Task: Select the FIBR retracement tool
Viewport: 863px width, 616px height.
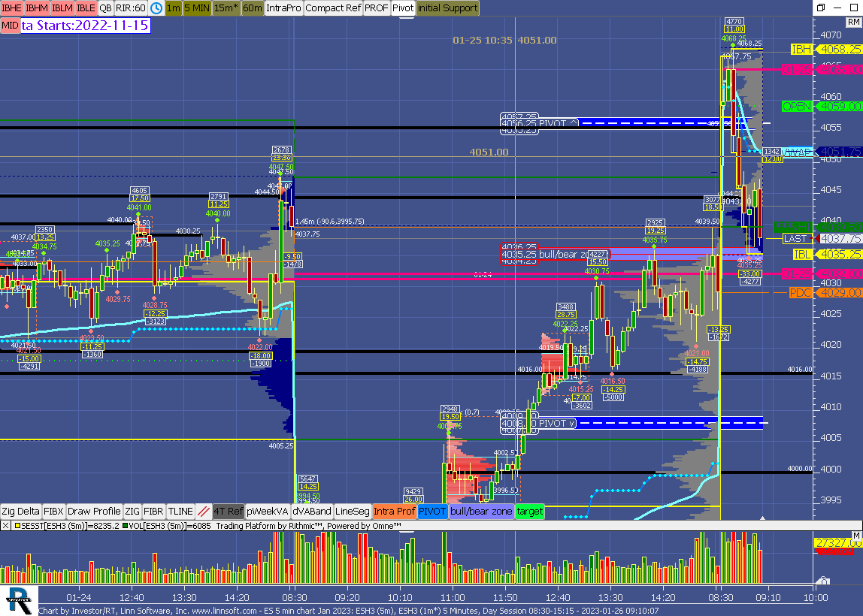Action: [x=153, y=512]
